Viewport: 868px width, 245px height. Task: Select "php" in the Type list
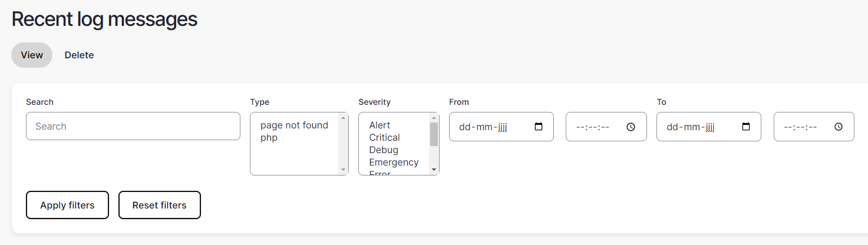269,137
